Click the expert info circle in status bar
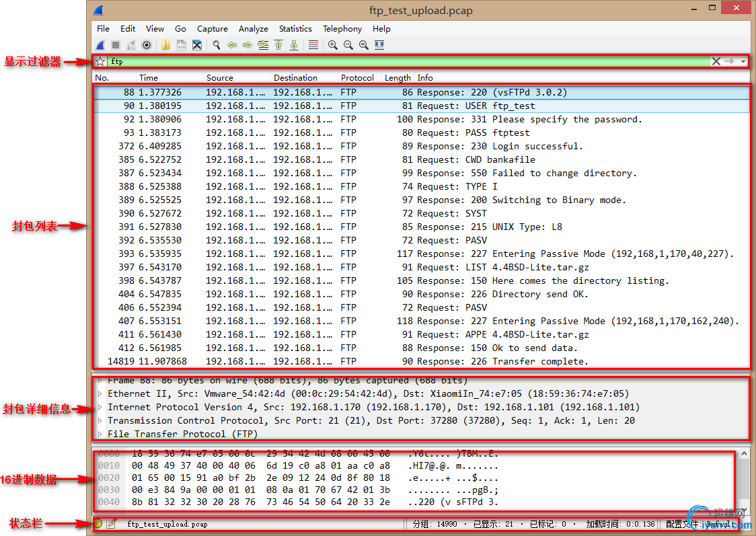Viewport: 756px width, 536px height. 98,523
